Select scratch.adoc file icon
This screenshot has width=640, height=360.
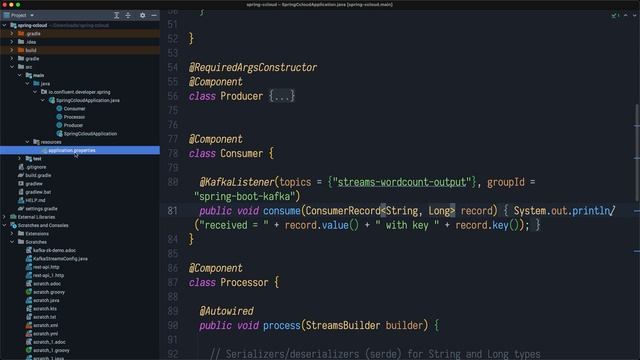29,283
